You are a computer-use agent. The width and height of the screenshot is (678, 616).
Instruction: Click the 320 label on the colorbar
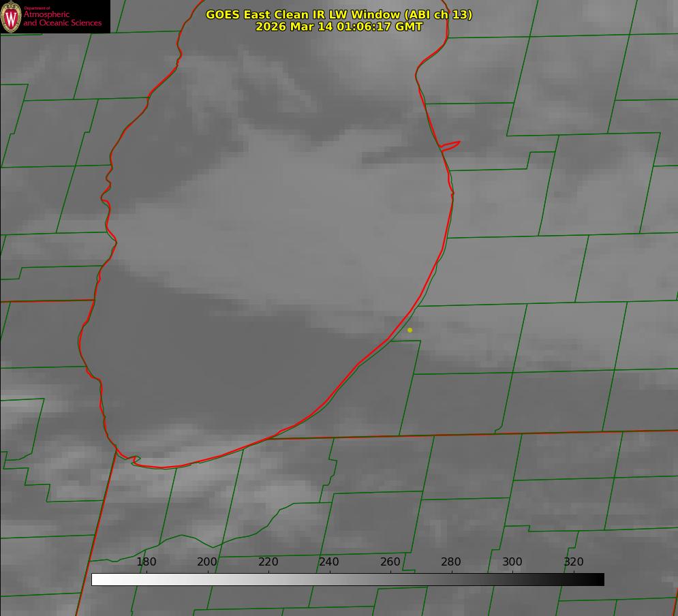click(x=574, y=562)
